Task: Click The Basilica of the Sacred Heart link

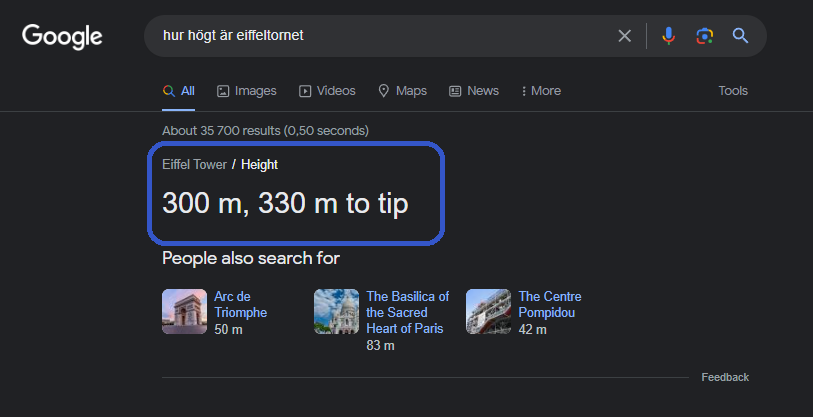Action: coord(407,312)
